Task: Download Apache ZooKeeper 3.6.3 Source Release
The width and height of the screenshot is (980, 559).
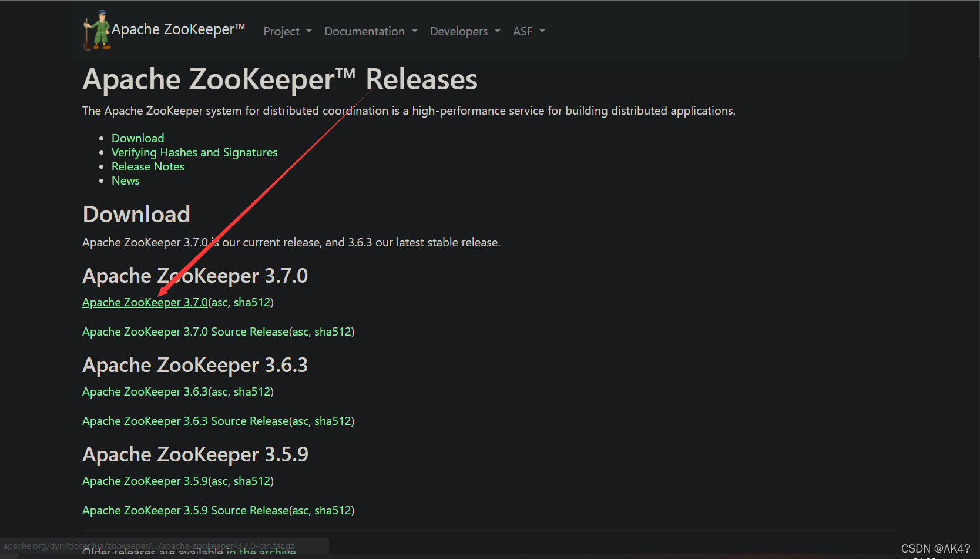Action: 186,421
